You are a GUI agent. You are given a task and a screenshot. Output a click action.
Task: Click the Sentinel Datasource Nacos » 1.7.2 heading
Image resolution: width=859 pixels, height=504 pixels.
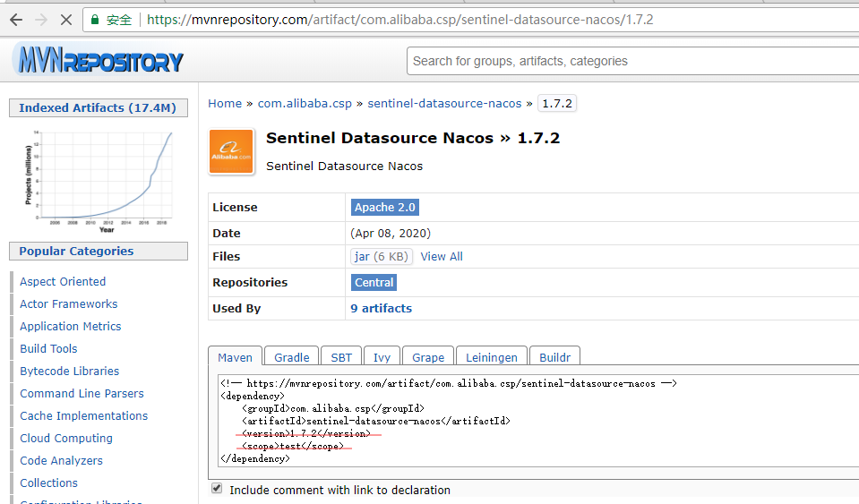coord(413,138)
